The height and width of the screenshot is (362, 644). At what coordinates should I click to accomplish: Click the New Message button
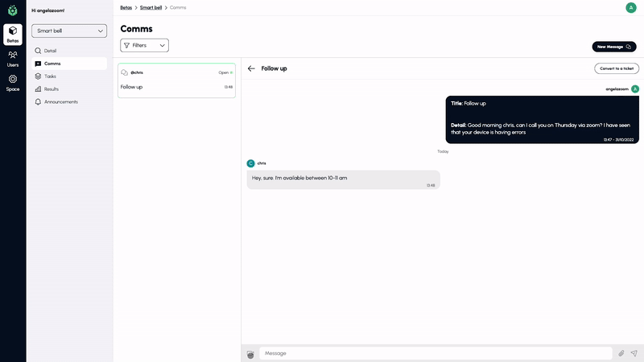pyautogui.click(x=613, y=47)
